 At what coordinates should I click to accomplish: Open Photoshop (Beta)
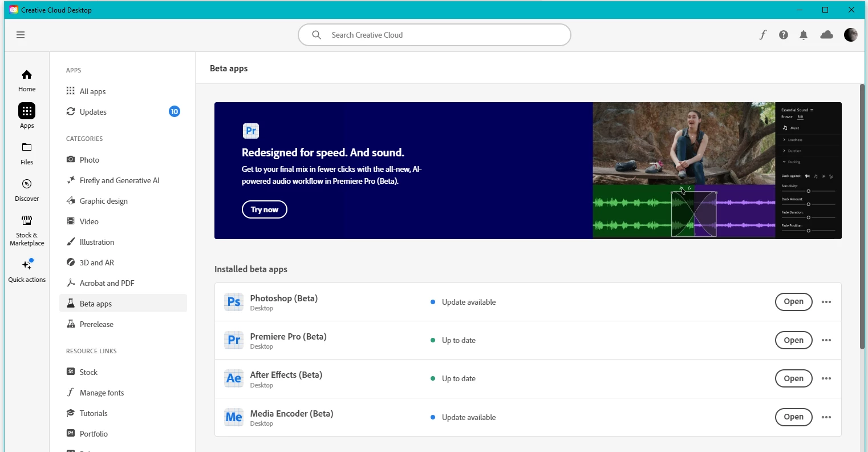pos(793,302)
